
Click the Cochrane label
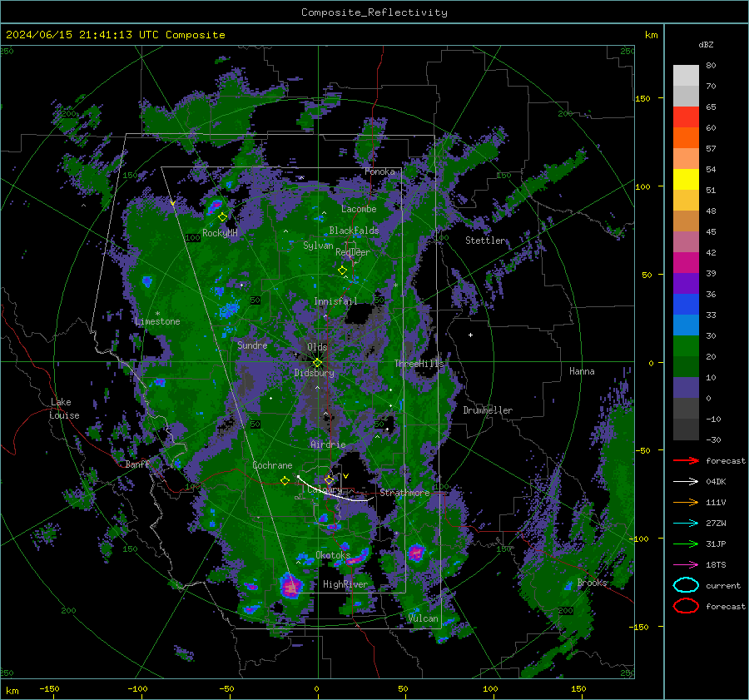click(x=272, y=465)
